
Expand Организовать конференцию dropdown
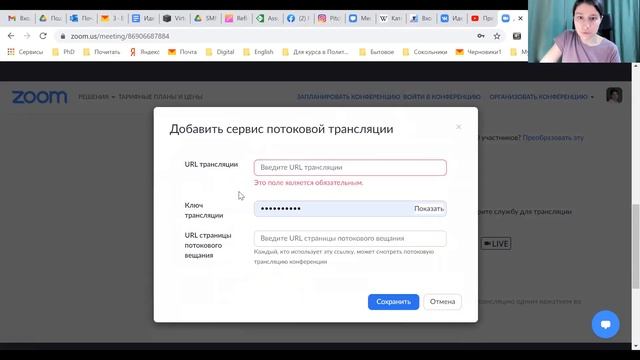pyautogui.click(x=542, y=97)
